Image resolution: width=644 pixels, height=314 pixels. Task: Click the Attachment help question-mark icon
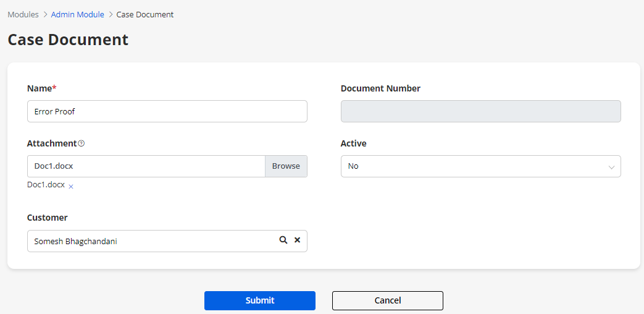[x=82, y=143]
